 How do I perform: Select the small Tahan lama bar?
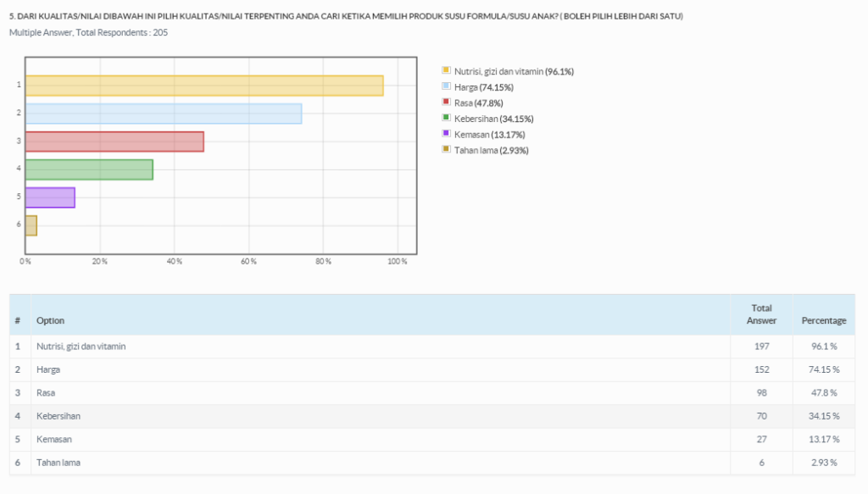tap(31, 225)
